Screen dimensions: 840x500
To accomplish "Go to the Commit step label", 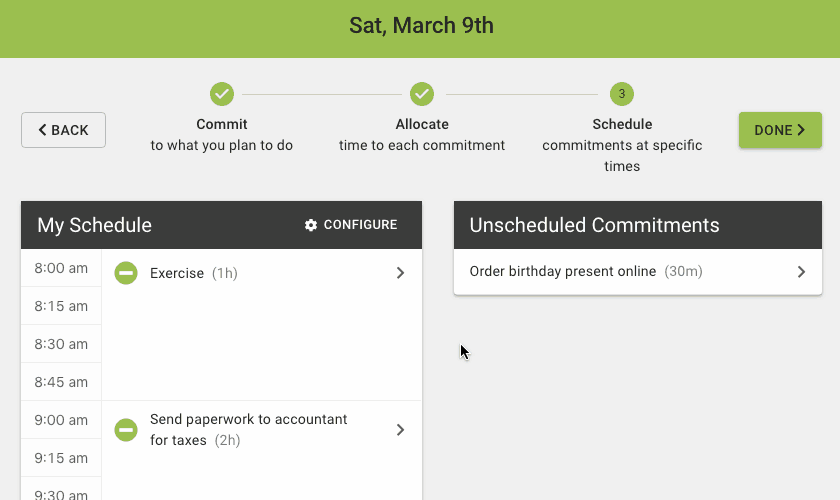I will coord(222,124).
